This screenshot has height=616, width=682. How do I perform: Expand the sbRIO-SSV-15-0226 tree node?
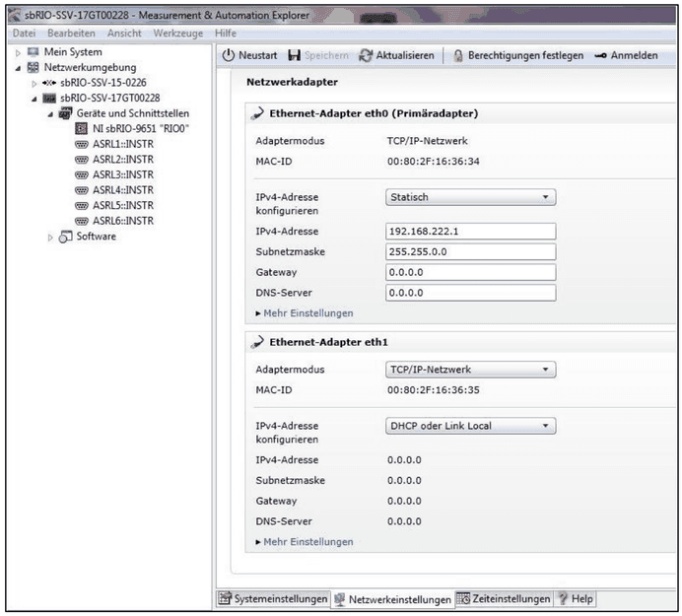34,84
